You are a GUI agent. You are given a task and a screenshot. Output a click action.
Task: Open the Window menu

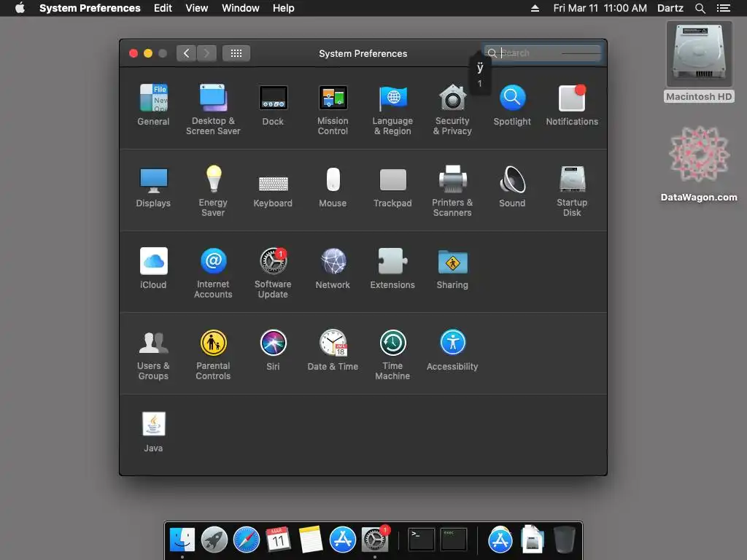pos(241,8)
